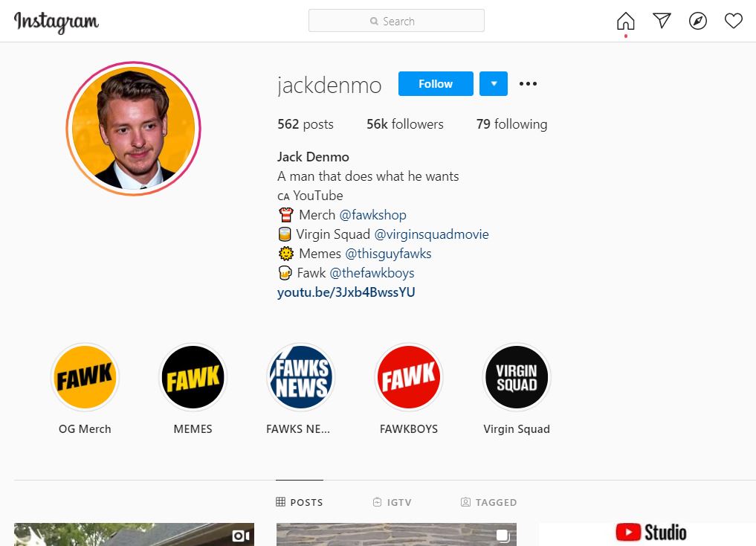Open the @fawkshop mention link
Screen dimensions: 756x546
(372, 215)
